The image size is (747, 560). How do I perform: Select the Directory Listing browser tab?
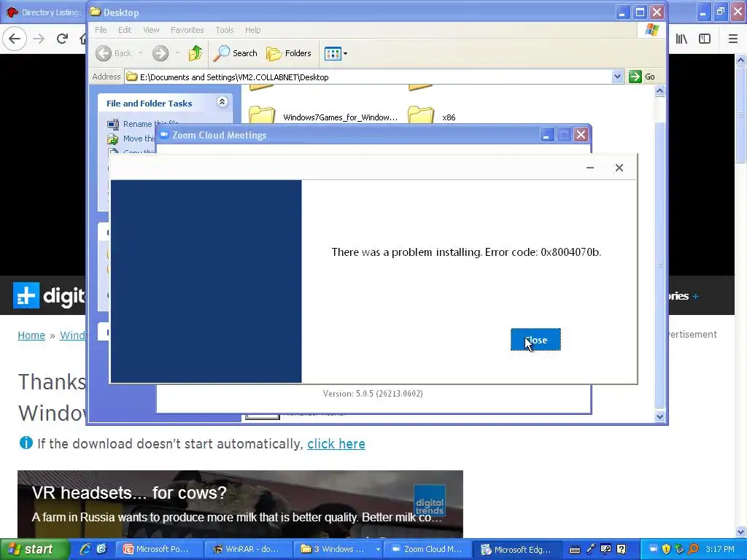(44, 12)
